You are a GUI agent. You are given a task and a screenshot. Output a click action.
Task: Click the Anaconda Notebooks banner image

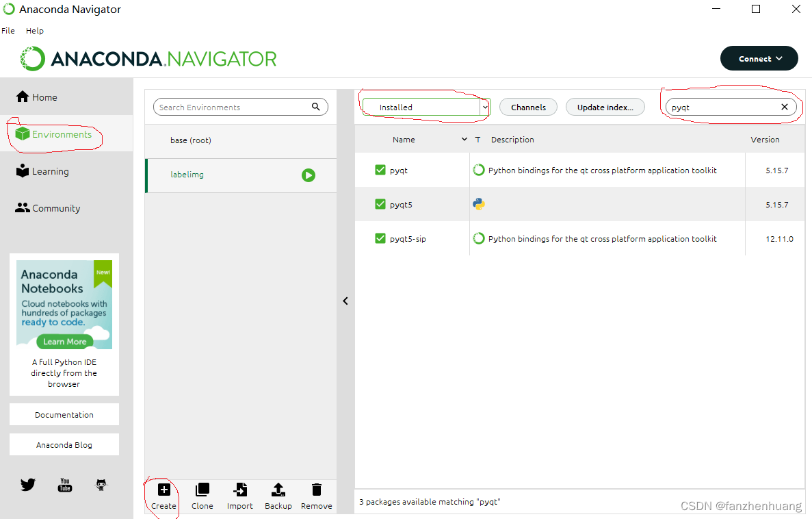(64, 305)
